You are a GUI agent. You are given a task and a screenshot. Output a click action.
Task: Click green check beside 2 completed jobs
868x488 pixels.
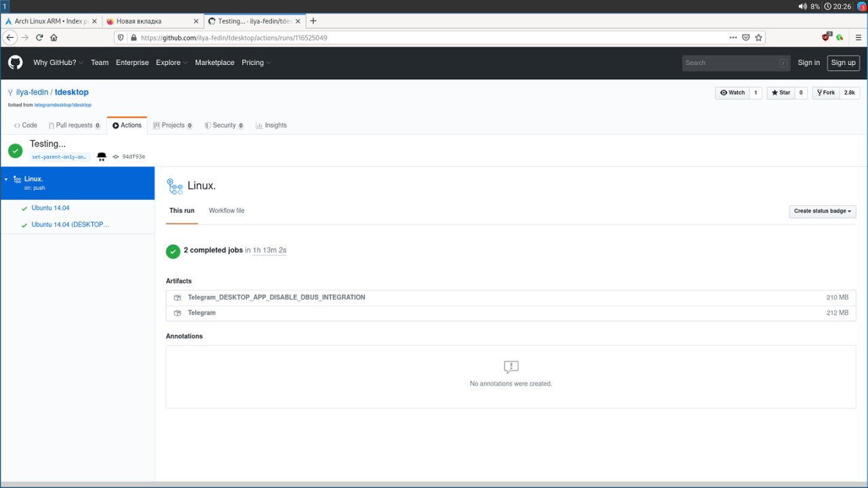pos(173,251)
